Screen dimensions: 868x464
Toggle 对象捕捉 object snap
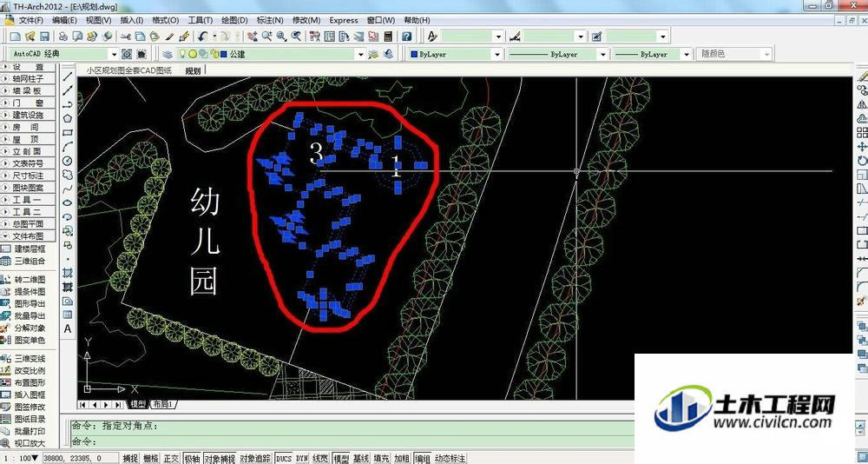tap(220, 459)
